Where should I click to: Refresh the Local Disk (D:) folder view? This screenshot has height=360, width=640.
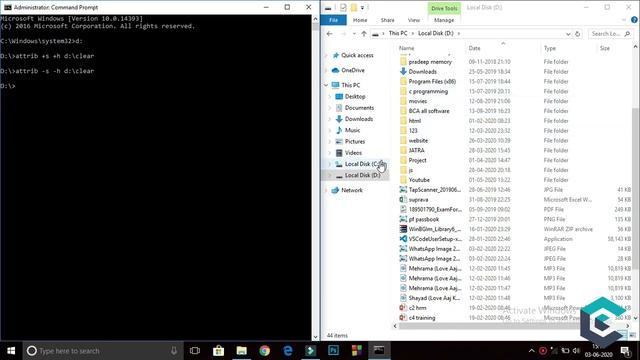(x=577, y=34)
